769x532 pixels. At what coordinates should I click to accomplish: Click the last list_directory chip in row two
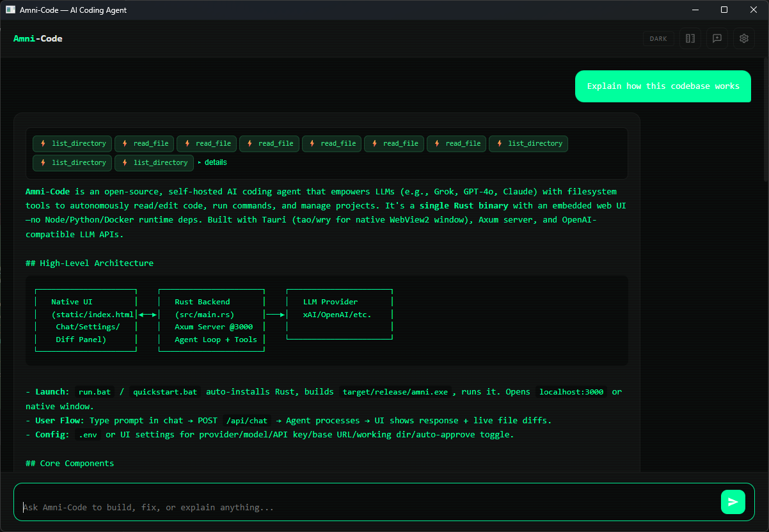click(x=154, y=162)
